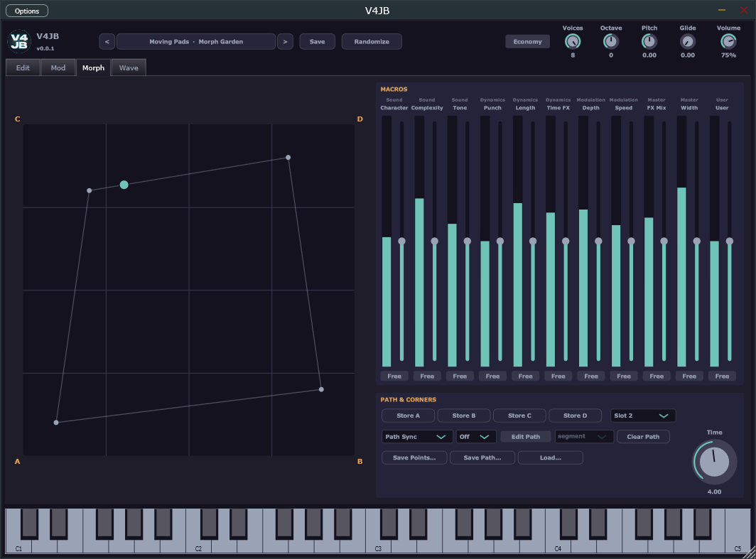
Task: Click the User macro slider handle
Action: (730, 241)
